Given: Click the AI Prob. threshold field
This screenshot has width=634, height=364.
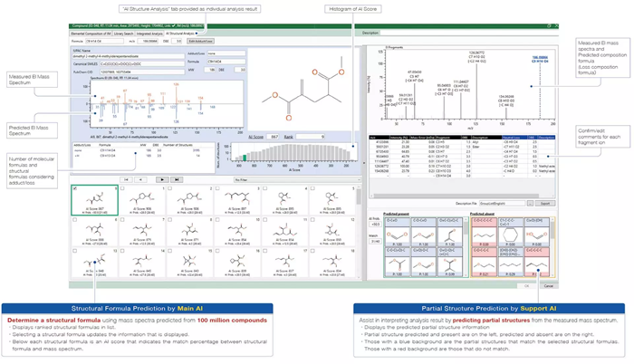Looking at the screenshot, I should 375,224.
